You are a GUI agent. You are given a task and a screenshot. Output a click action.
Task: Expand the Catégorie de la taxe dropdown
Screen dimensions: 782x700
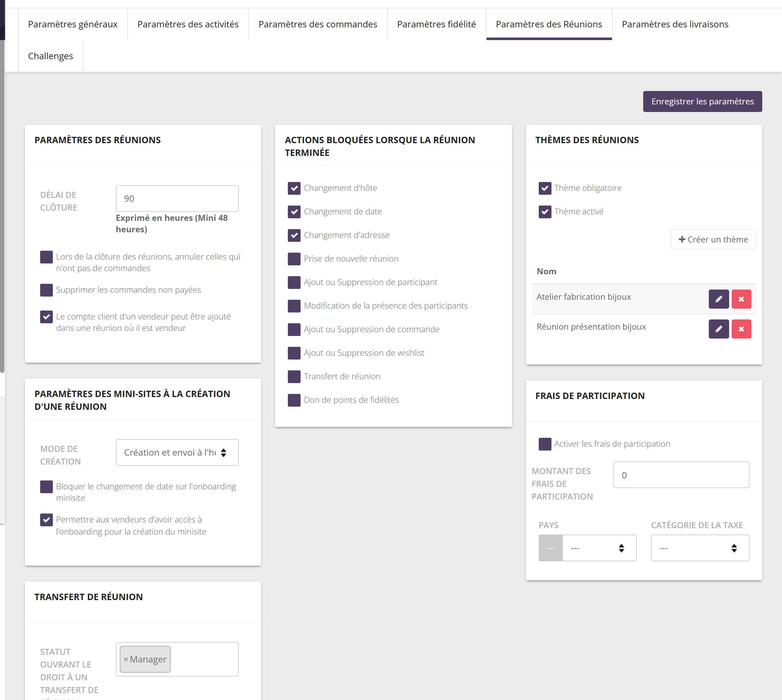pyautogui.click(x=700, y=548)
